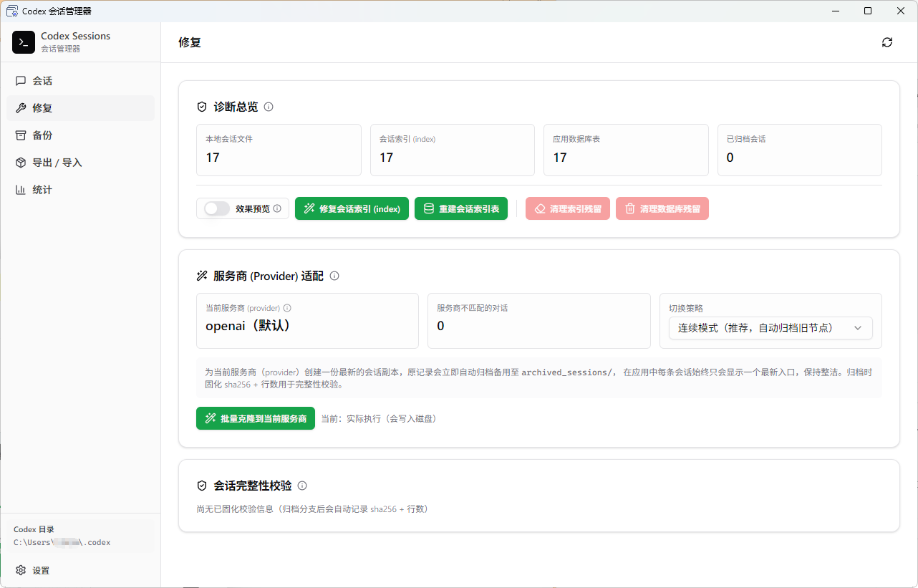The image size is (918, 588).
Task: Click the 应用数据库表 stat card
Action: 626,150
